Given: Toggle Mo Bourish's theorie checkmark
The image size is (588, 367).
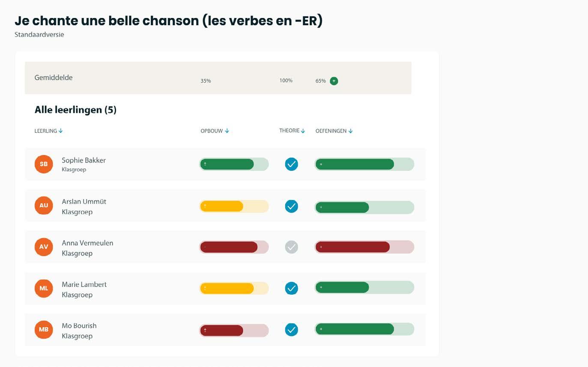Looking at the screenshot, I should pos(291,330).
